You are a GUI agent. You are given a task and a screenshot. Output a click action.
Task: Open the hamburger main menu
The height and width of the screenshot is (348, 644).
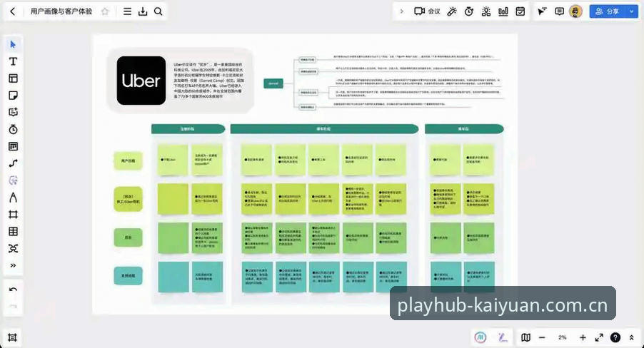click(x=127, y=11)
